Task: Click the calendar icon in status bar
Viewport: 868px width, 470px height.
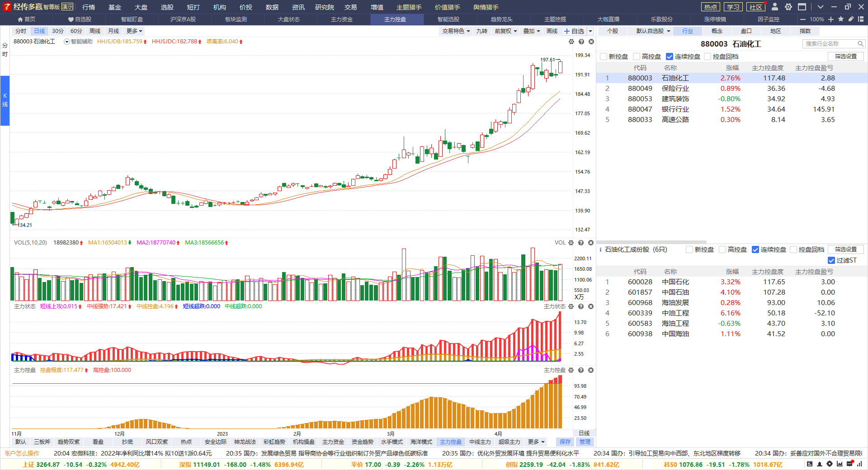Action: [810, 464]
